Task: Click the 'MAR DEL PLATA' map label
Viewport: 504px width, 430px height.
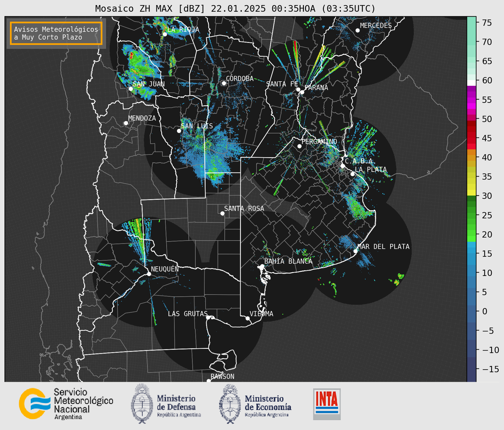Action: coord(383,246)
